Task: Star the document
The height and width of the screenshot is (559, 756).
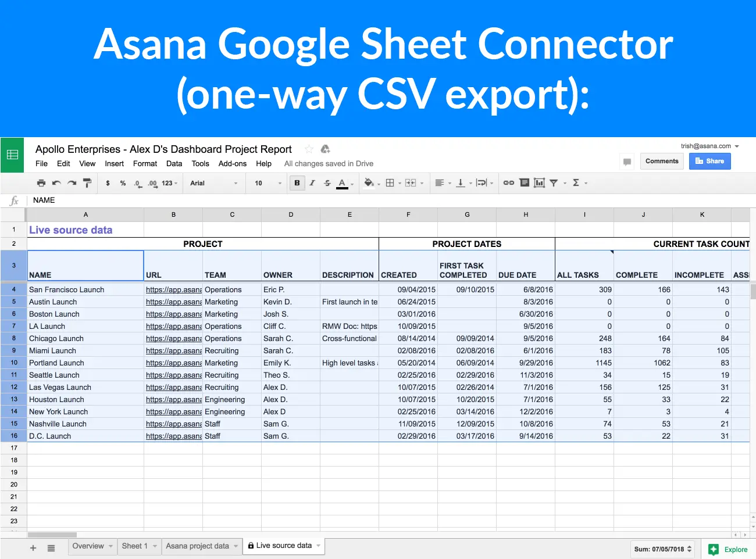Action: coord(309,149)
